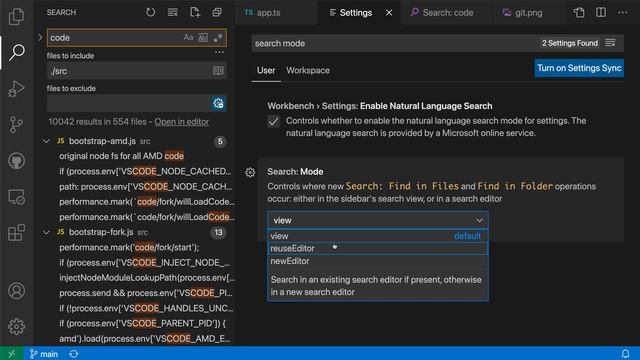Open gear menu for Search: Mode setting
Image resolution: width=640 pixels, height=360 pixels.
point(250,173)
